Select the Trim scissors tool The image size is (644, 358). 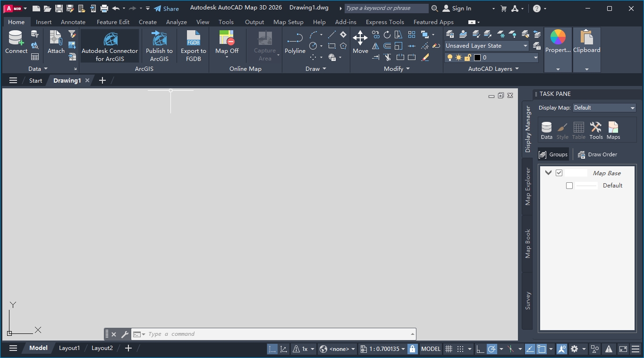387,57
